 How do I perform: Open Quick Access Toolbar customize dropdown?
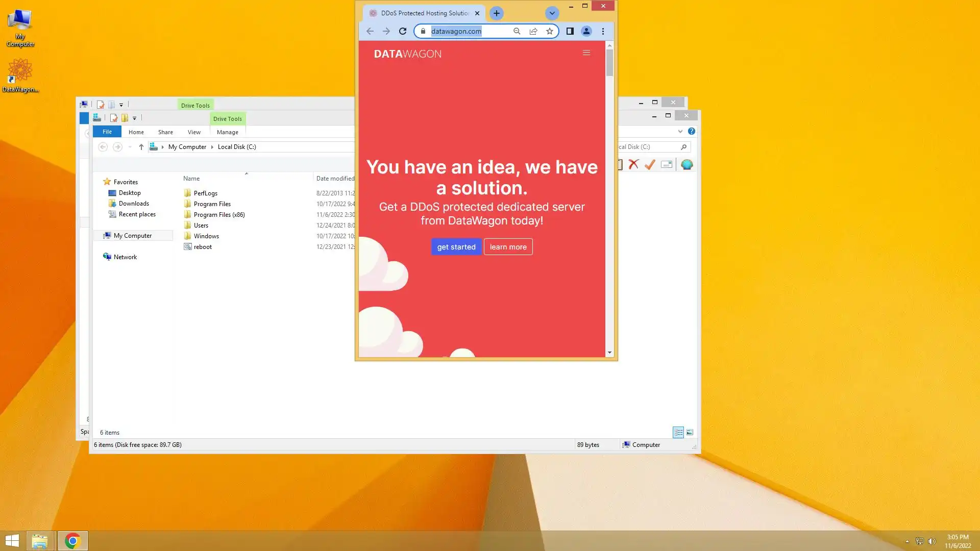(x=134, y=118)
